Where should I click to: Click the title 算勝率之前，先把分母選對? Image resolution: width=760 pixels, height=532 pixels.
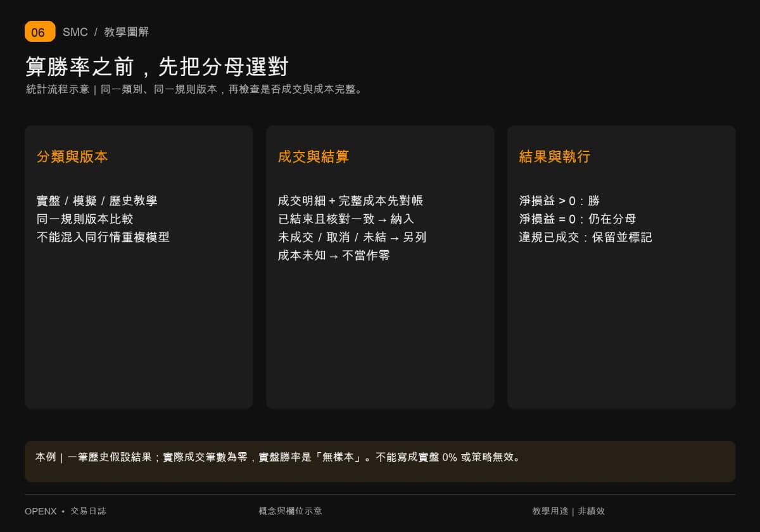coord(157,66)
